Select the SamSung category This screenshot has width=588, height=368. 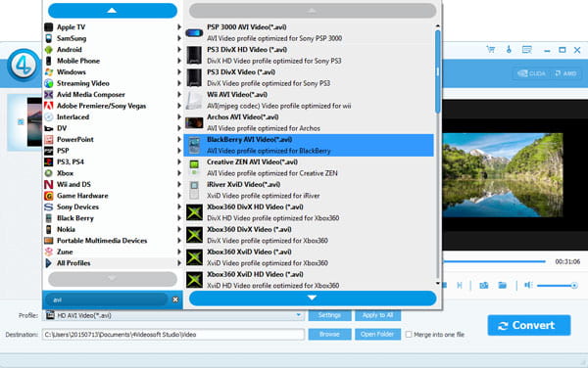click(x=113, y=38)
